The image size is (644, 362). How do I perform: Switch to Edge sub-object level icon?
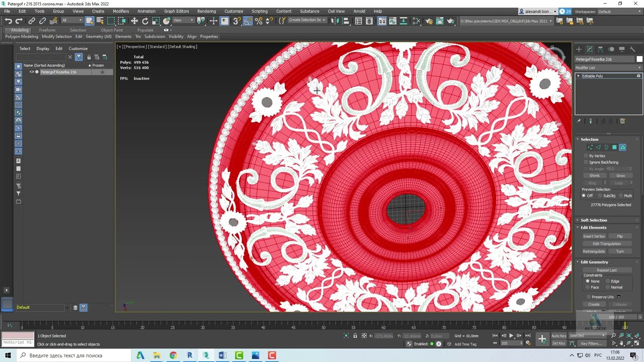pyautogui.click(x=598, y=147)
